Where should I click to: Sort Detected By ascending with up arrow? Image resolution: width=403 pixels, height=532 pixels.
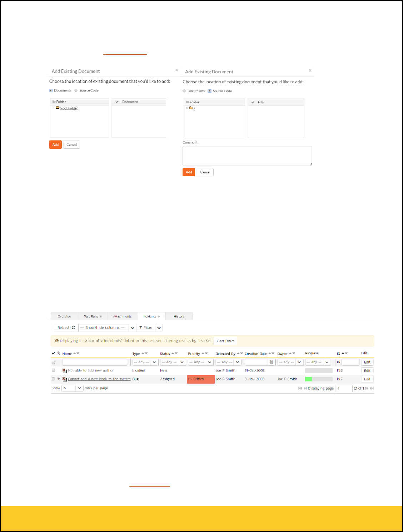tap(238, 354)
